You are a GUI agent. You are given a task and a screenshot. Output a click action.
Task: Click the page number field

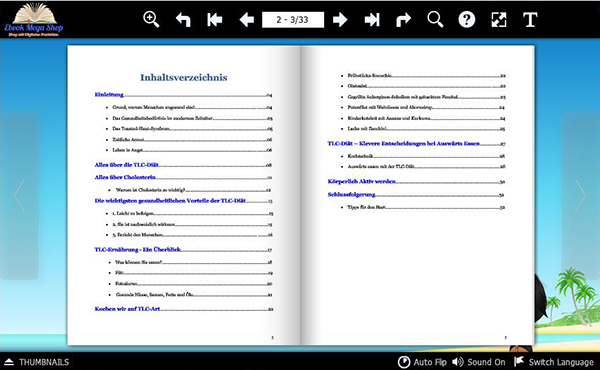[293, 20]
